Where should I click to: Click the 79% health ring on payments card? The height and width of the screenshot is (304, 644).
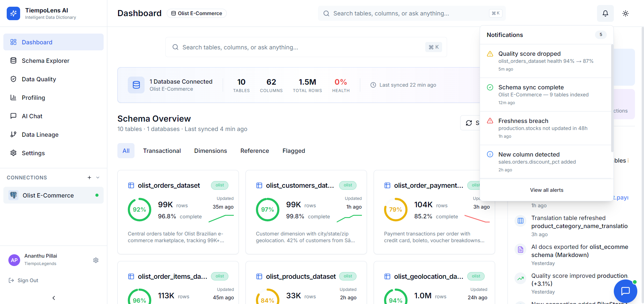click(396, 210)
